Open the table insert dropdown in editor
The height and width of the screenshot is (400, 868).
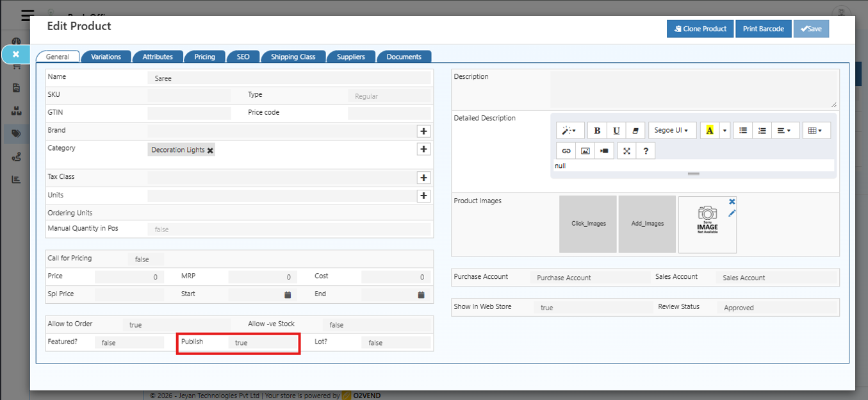tap(816, 130)
